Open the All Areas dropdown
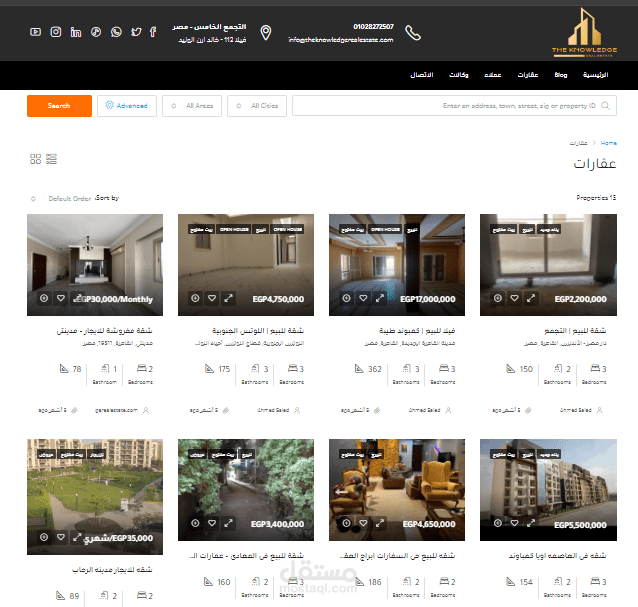Screen dimensions: 638x607 pyautogui.click(x=192, y=106)
